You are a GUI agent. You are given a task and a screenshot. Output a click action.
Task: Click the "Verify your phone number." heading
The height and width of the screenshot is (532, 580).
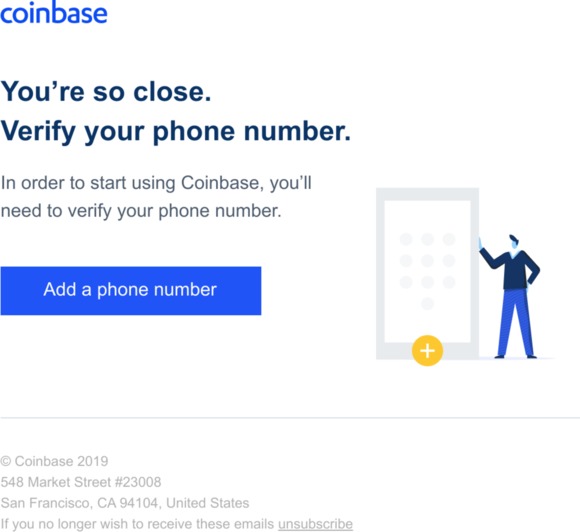pos(176,131)
